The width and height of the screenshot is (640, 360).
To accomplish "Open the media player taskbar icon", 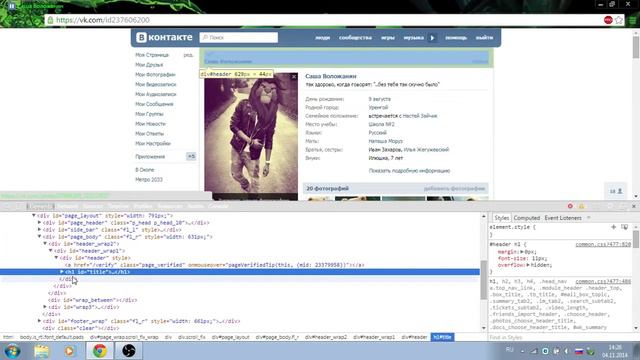I will click(69, 351).
